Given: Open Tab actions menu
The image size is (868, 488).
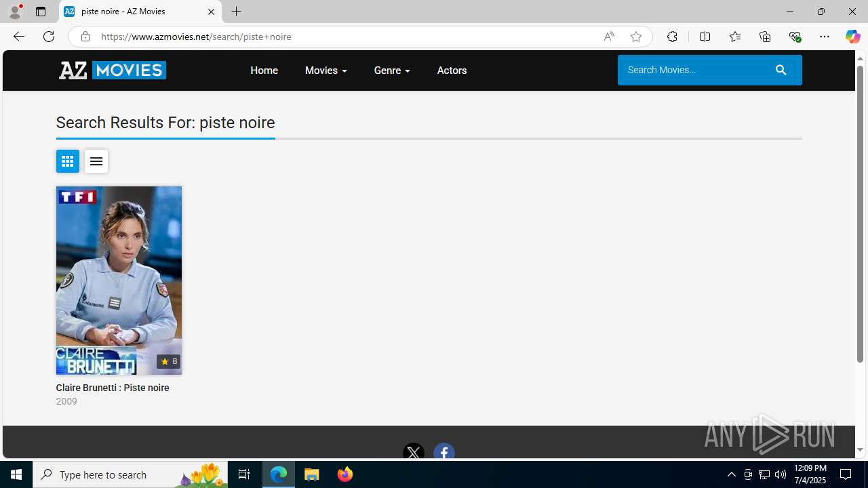Looking at the screenshot, I should tap(41, 12).
